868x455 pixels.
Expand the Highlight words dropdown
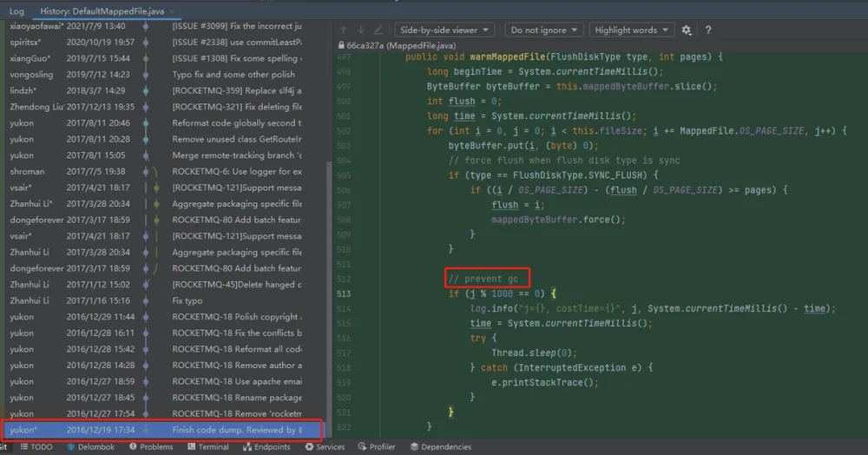(x=632, y=30)
